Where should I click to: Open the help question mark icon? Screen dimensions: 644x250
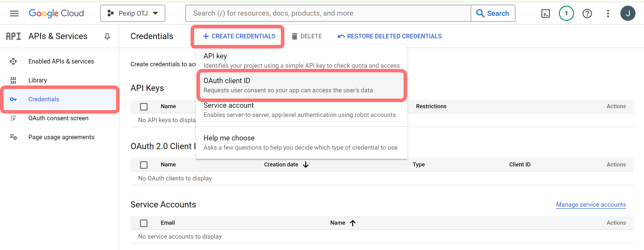pyautogui.click(x=587, y=13)
